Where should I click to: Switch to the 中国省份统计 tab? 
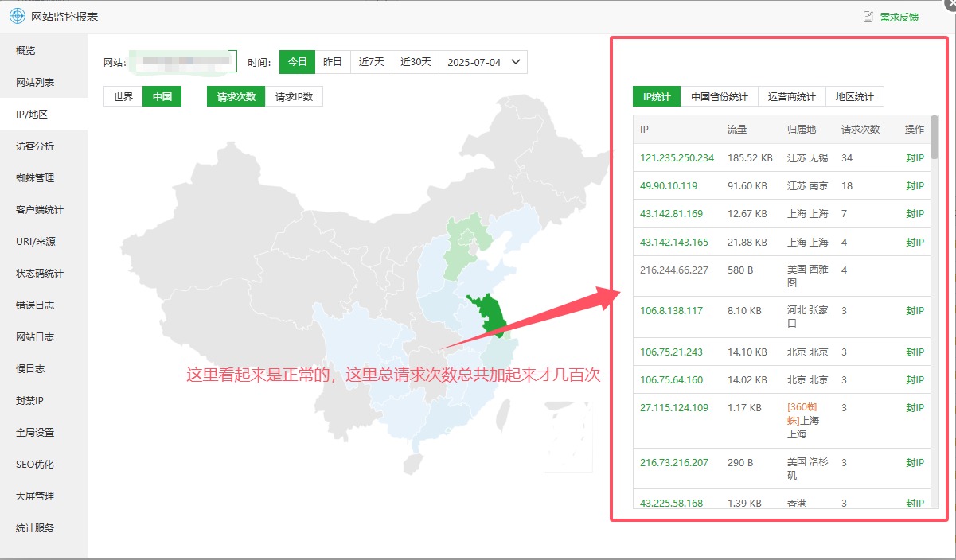click(721, 95)
